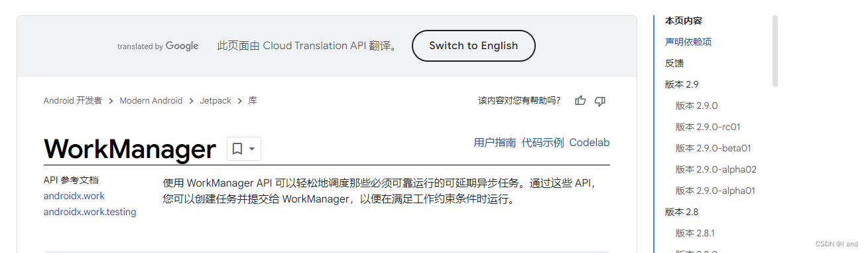Click the API 参考文档 label

71,180
